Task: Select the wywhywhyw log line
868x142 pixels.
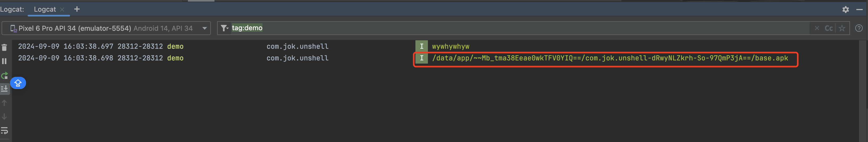Action: (450, 46)
